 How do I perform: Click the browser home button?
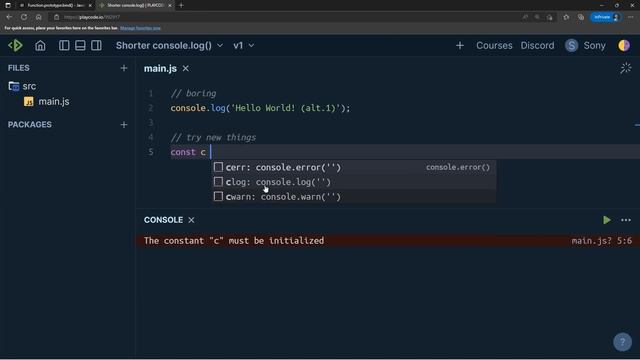click(x=39, y=17)
